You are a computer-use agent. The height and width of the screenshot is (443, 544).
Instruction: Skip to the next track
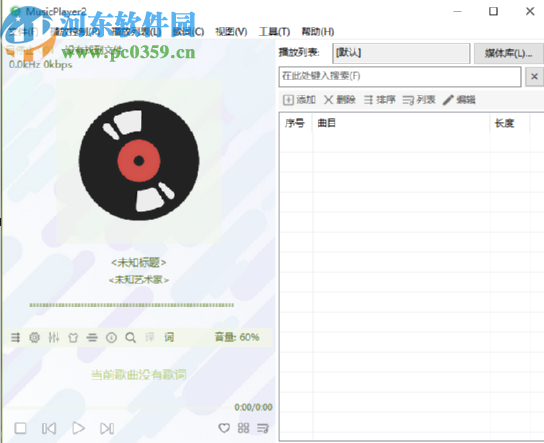click(x=107, y=428)
